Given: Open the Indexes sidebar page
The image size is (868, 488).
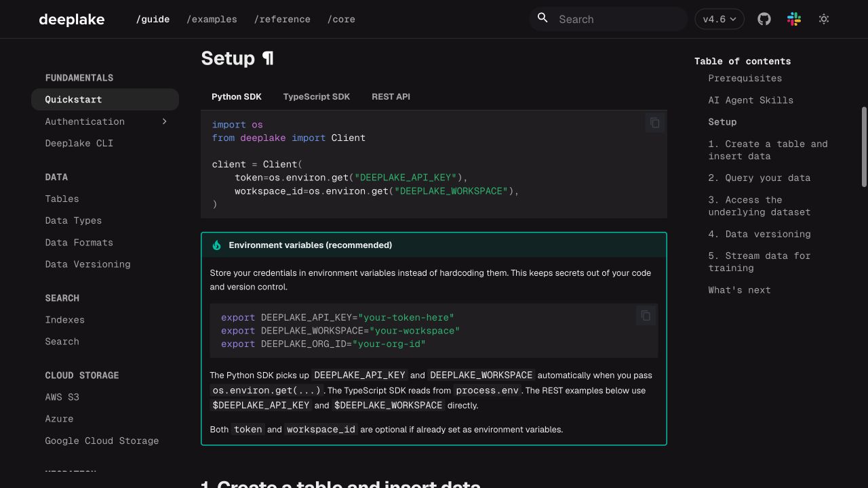Looking at the screenshot, I should [x=64, y=319].
